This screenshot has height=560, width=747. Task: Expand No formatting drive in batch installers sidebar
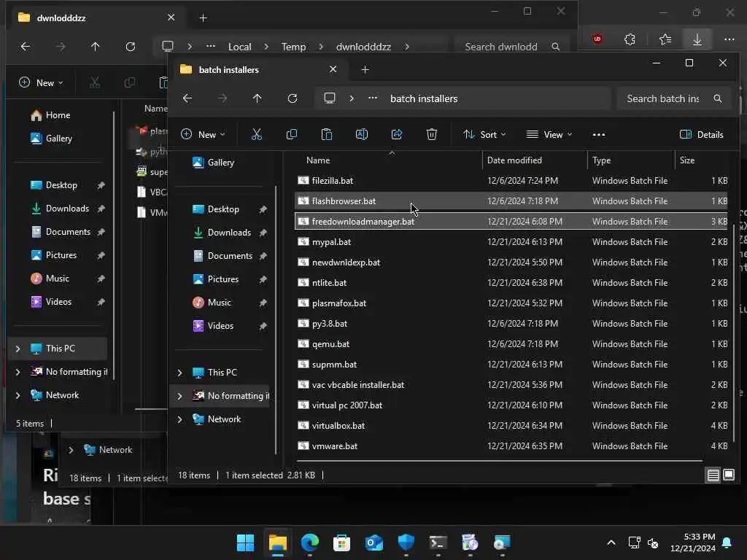point(179,396)
